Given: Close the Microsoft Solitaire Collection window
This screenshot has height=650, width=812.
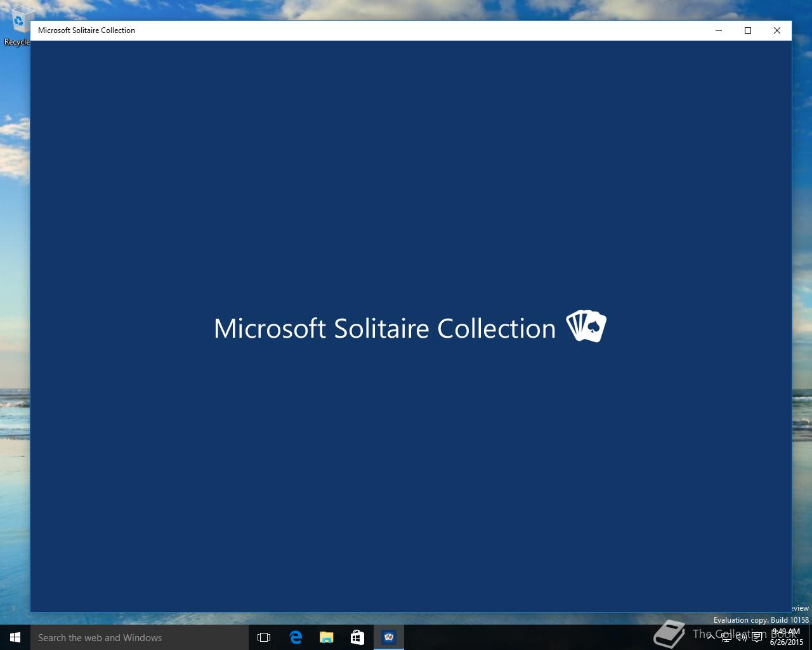Looking at the screenshot, I should [x=777, y=30].
